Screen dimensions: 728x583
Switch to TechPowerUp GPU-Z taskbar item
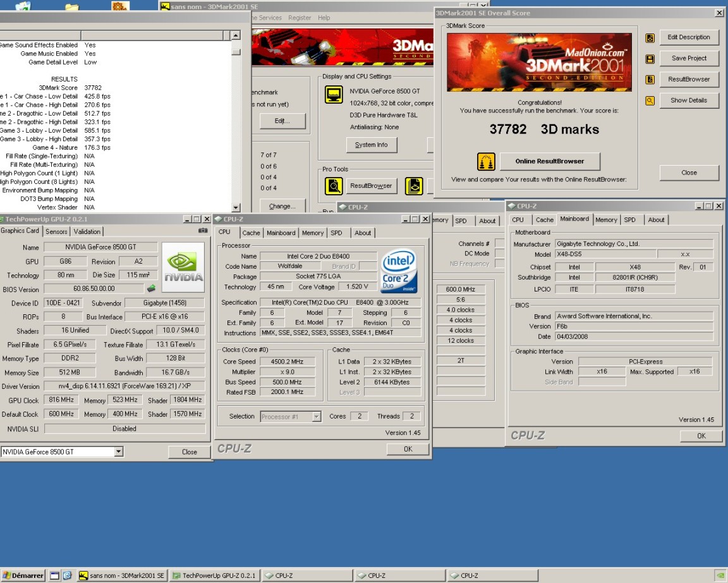click(x=214, y=575)
